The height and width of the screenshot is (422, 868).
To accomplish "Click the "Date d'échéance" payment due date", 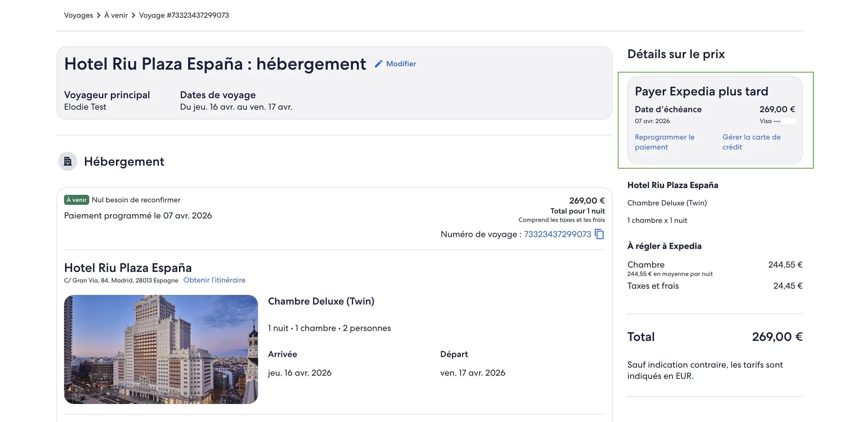I will 668,109.
